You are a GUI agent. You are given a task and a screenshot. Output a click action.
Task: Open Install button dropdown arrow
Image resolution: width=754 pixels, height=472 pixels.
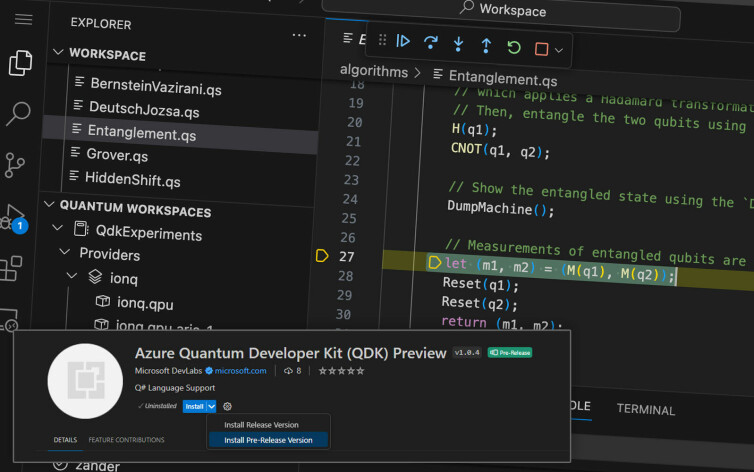click(211, 407)
